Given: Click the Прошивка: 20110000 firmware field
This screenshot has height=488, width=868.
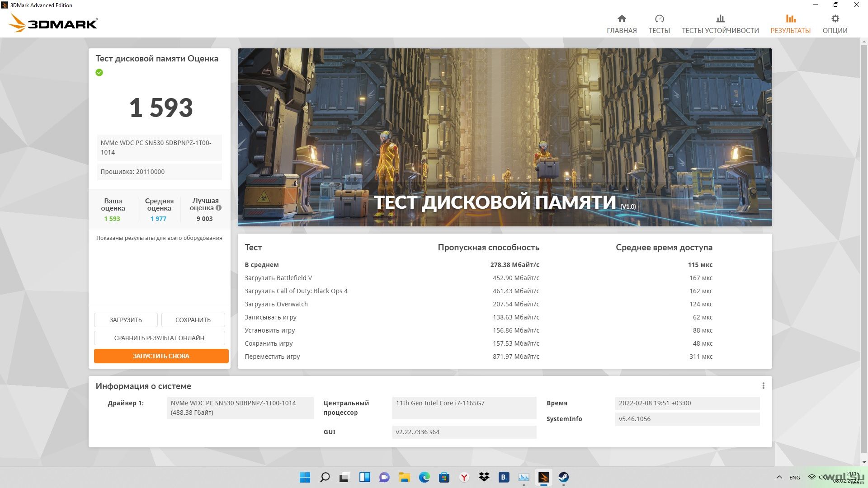Looking at the screenshot, I should click(159, 172).
